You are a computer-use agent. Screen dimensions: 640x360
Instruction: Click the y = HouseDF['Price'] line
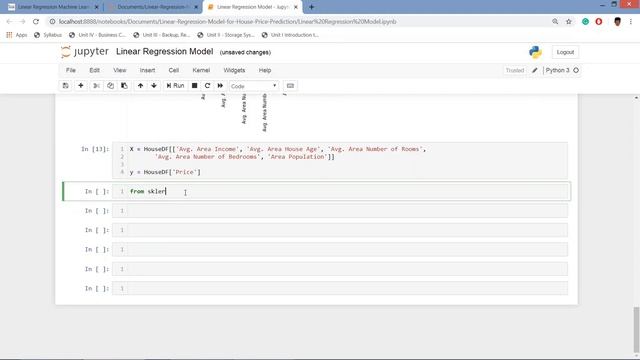[x=165, y=172]
